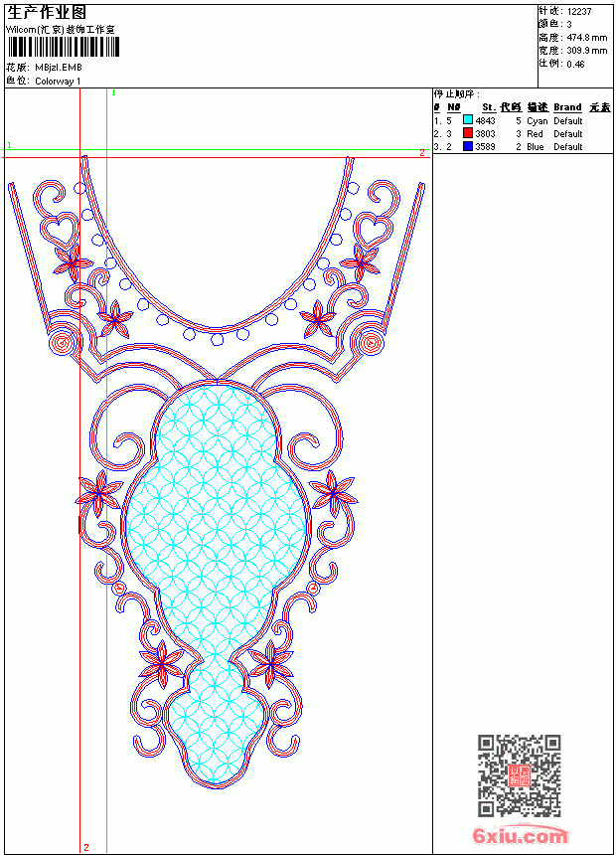Select the Brand column header
This screenshot has height=855, width=616.
point(567,107)
